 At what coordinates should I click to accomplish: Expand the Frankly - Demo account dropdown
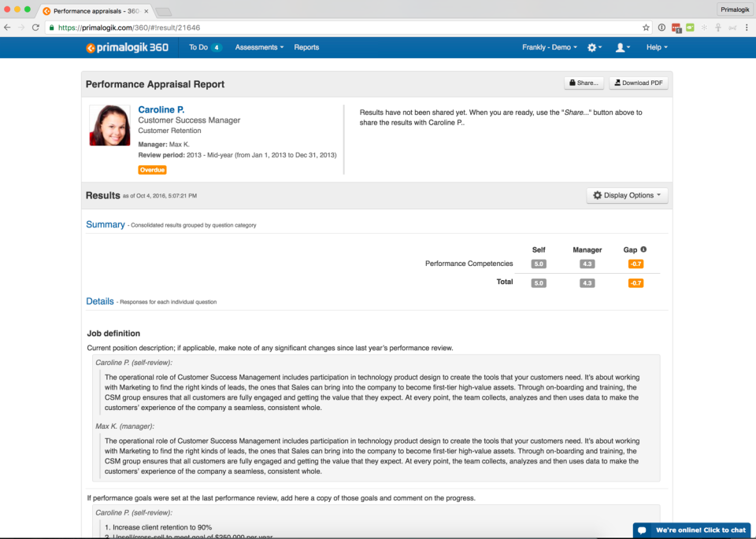point(549,47)
